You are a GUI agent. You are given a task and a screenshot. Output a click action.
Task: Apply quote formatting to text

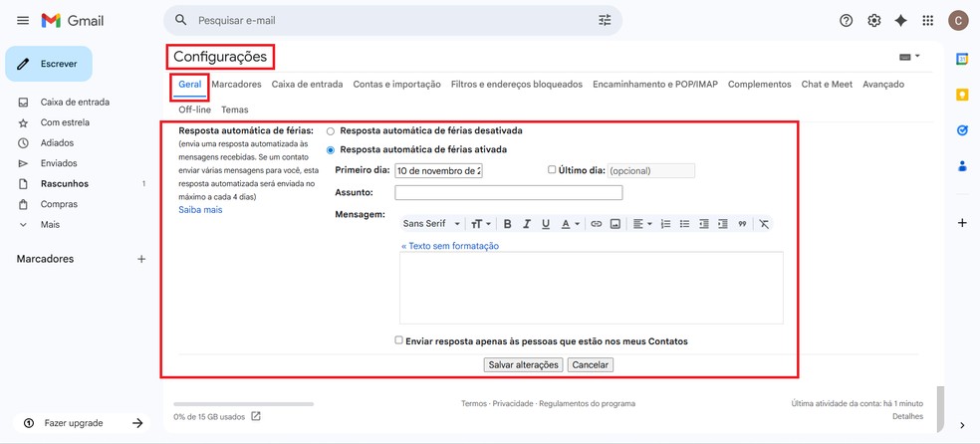742,224
